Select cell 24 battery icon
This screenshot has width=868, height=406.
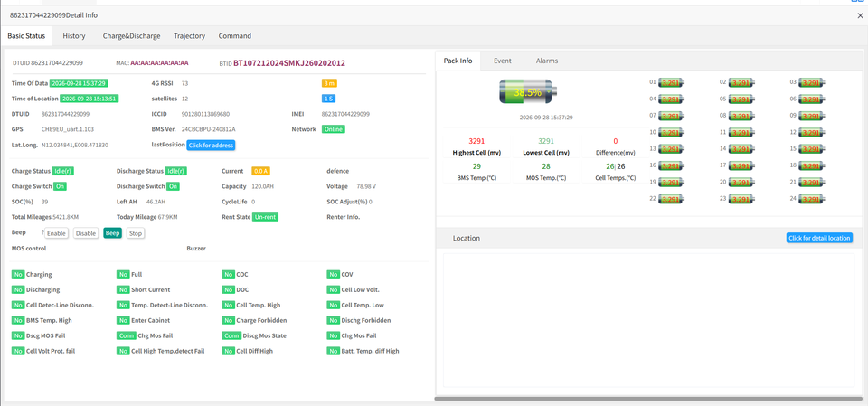[x=812, y=199]
